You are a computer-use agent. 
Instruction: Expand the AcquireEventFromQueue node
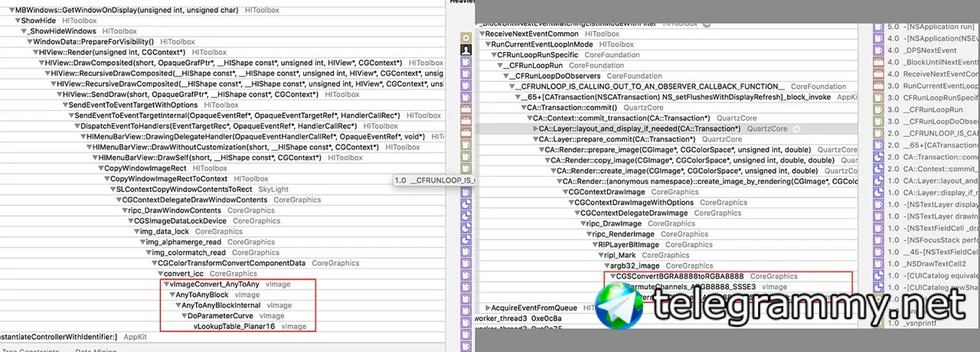coord(487,308)
